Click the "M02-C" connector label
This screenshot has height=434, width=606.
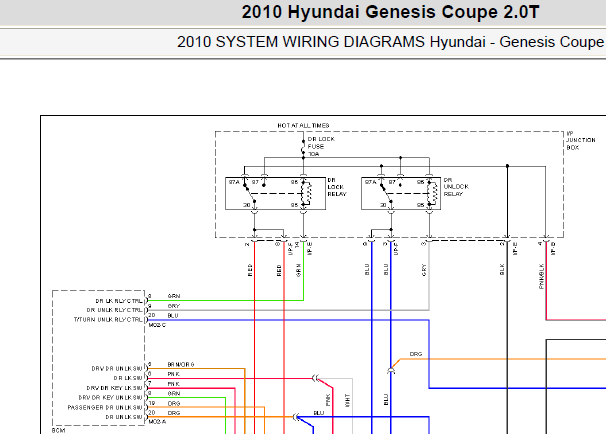click(x=157, y=325)
